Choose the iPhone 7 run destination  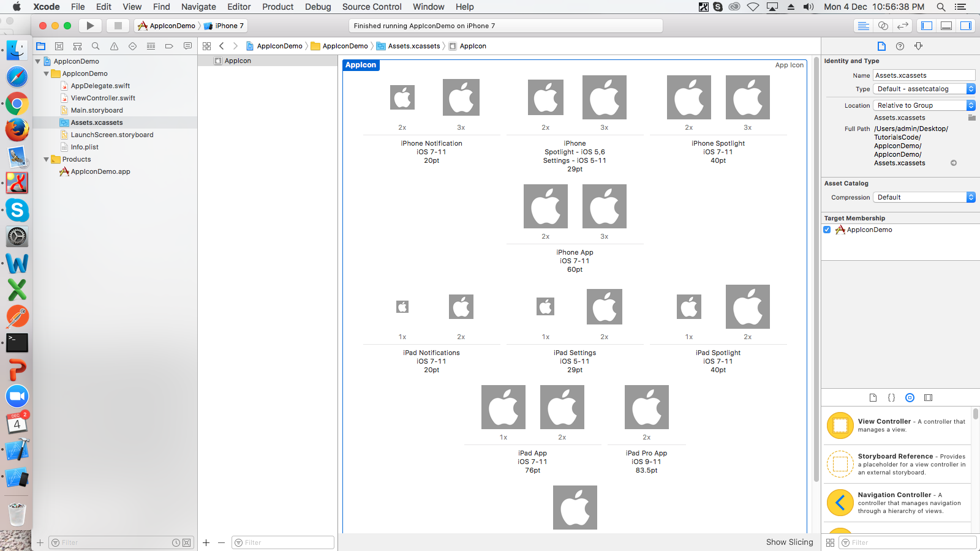pyautogui.click(x=224, y=26)
